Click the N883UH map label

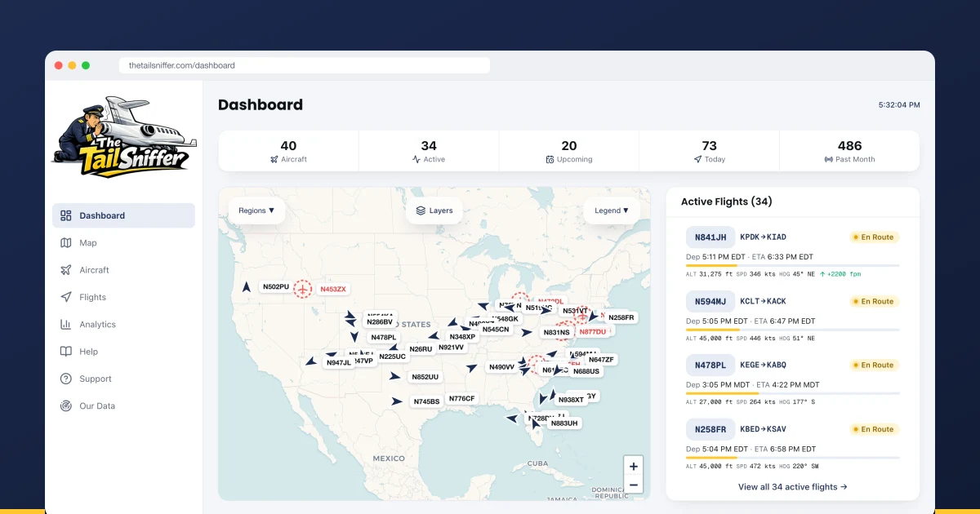pyautogui.click(x=564, y=423)
